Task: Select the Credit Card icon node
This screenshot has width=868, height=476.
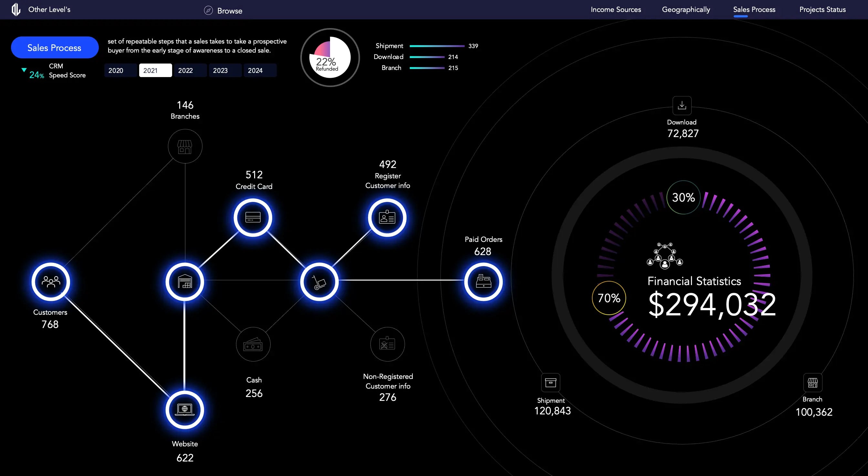Action: point(253,217)
